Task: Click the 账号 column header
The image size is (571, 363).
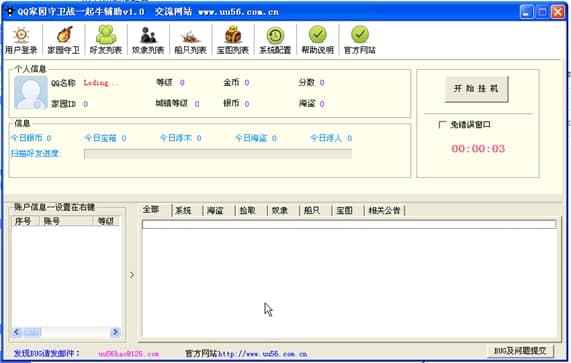Action: 66,221
